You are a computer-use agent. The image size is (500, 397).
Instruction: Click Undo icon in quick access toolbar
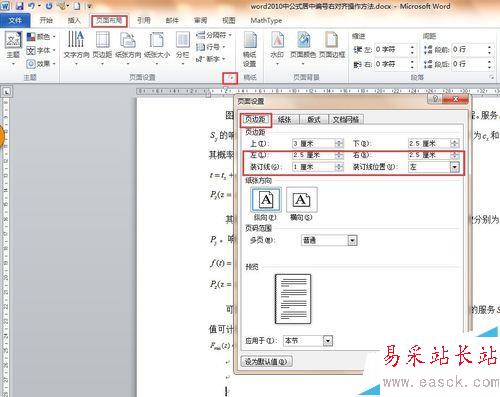[x=31, y=6]
